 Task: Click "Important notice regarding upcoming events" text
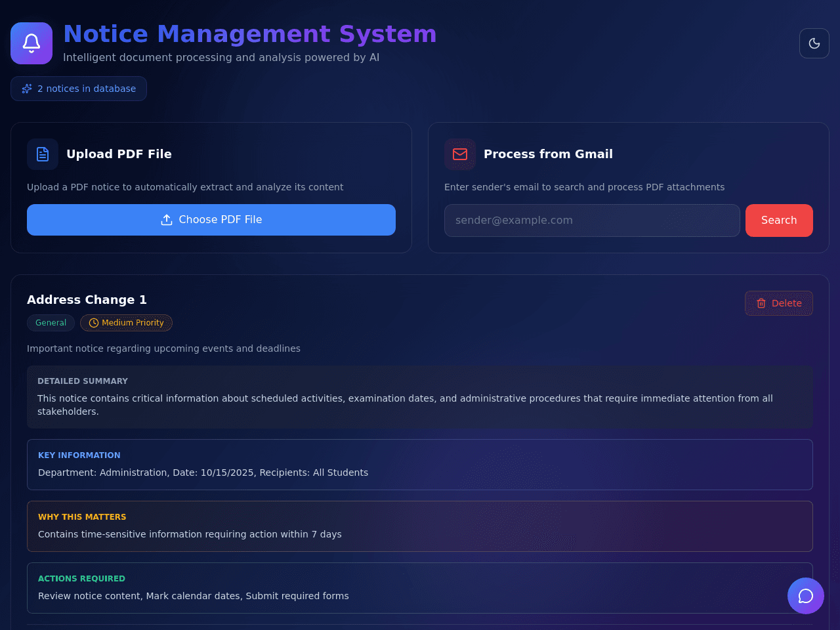coord(163,348)
